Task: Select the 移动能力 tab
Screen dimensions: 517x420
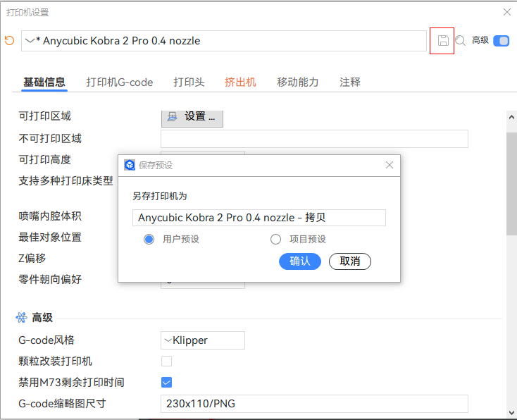Action: click(297, 82)
